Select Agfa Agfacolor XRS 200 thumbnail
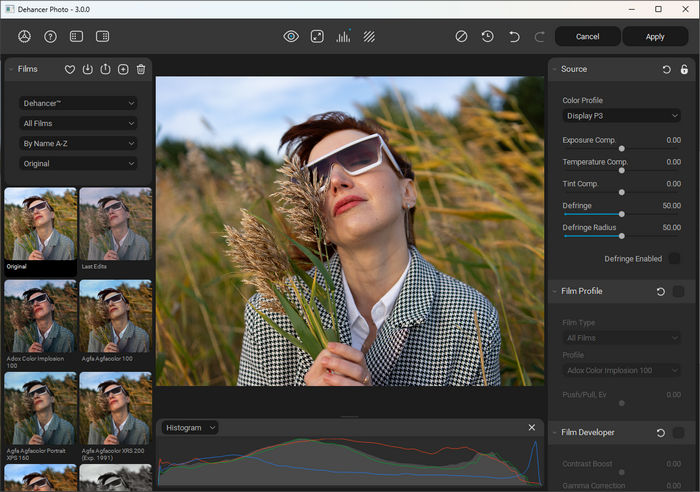The height and width of the screenshot is (492, 700). pos(116,409)
